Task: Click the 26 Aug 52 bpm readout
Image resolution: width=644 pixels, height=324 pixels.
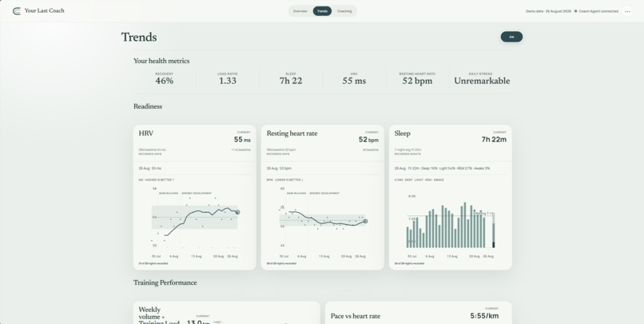Action: [279, 169]
